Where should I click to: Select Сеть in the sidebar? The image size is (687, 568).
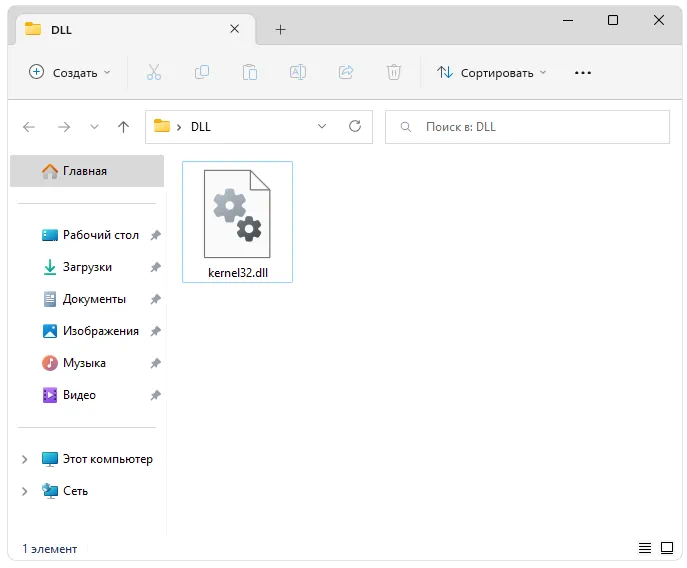pyautogui.click(x=64, y=491)
